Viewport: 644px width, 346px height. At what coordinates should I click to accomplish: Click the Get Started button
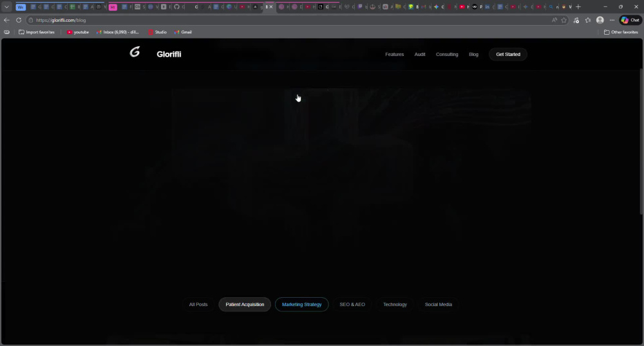click(508, 54)
